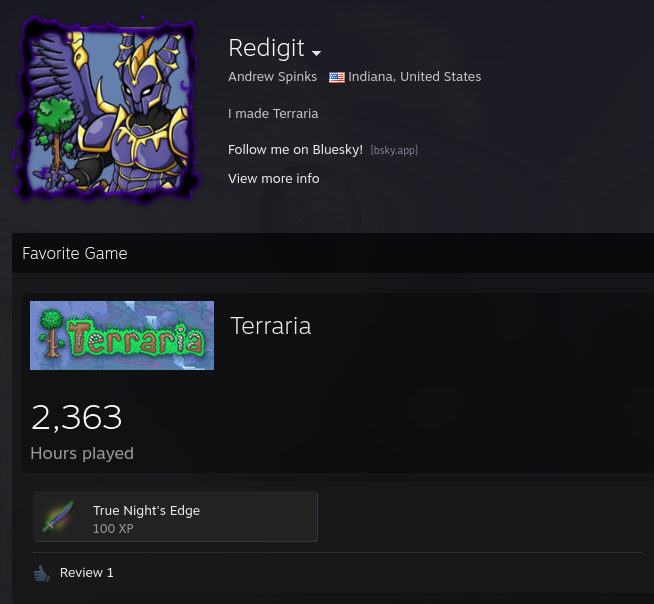Image resolution: width=654 pixels, height=604 pixels.
Task: Click the True Night's Edge sword badge icon
Action: point(58,516)
